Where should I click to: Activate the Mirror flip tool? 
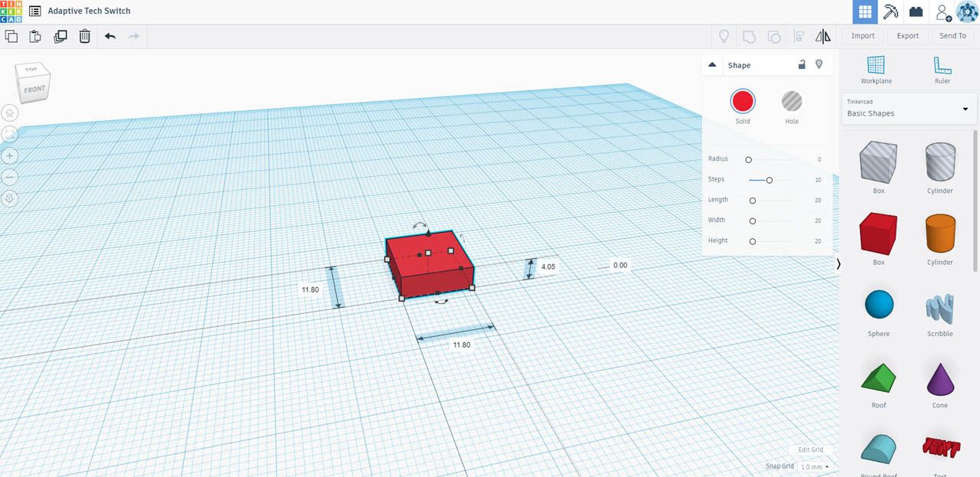(824, 36)
